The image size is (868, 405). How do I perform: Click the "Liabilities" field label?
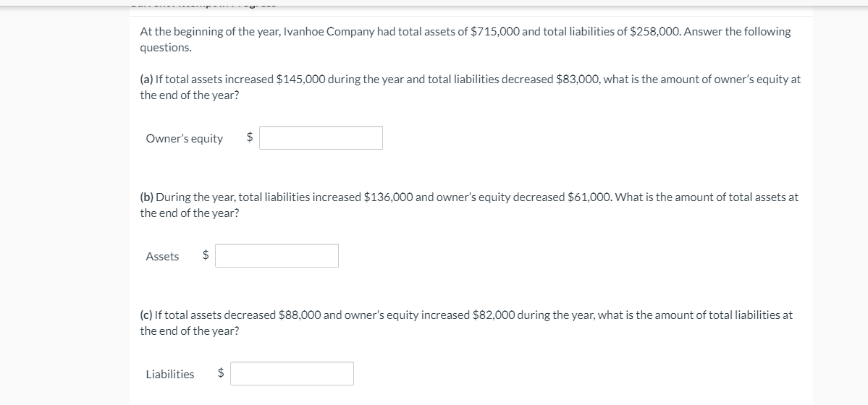[x=170, y=374]
